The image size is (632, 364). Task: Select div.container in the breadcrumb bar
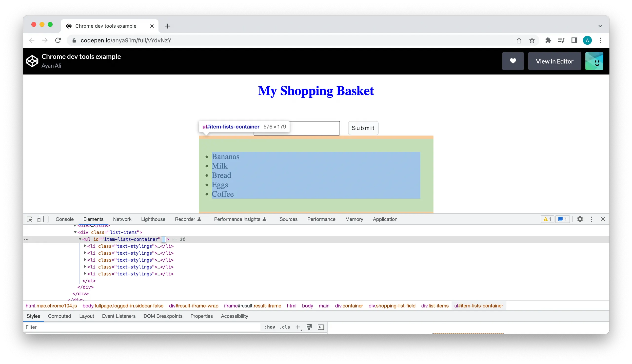349,306
